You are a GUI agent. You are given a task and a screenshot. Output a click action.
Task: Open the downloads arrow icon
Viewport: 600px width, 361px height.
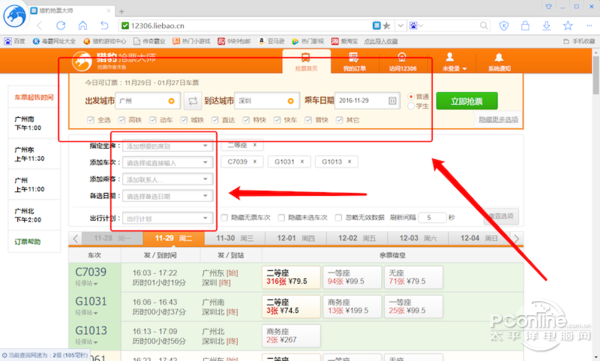click(x=546, y=26)
